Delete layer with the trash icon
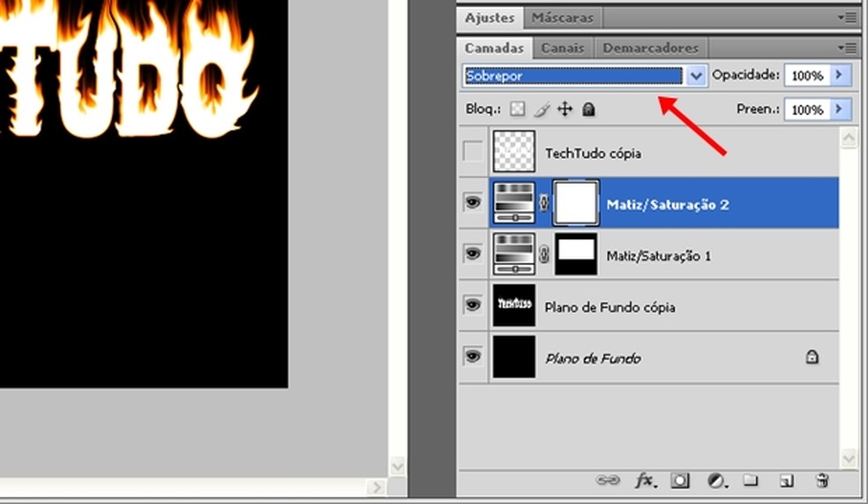 click(823, 480)
